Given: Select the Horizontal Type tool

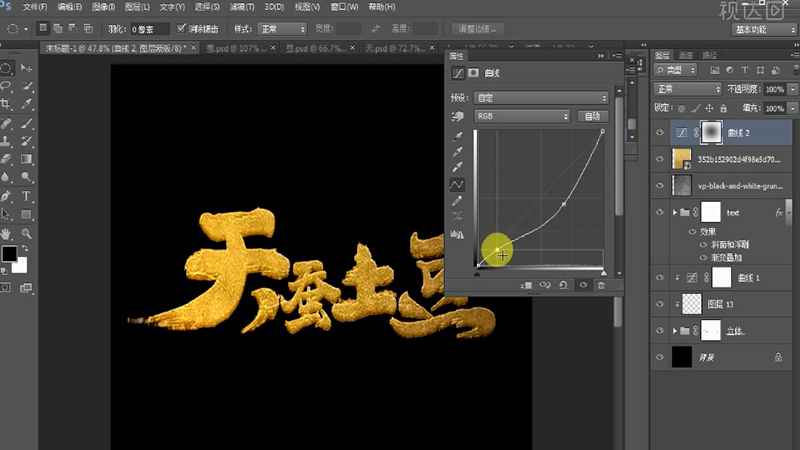Looking at the screenshot, I should click(x=26, y=196).
